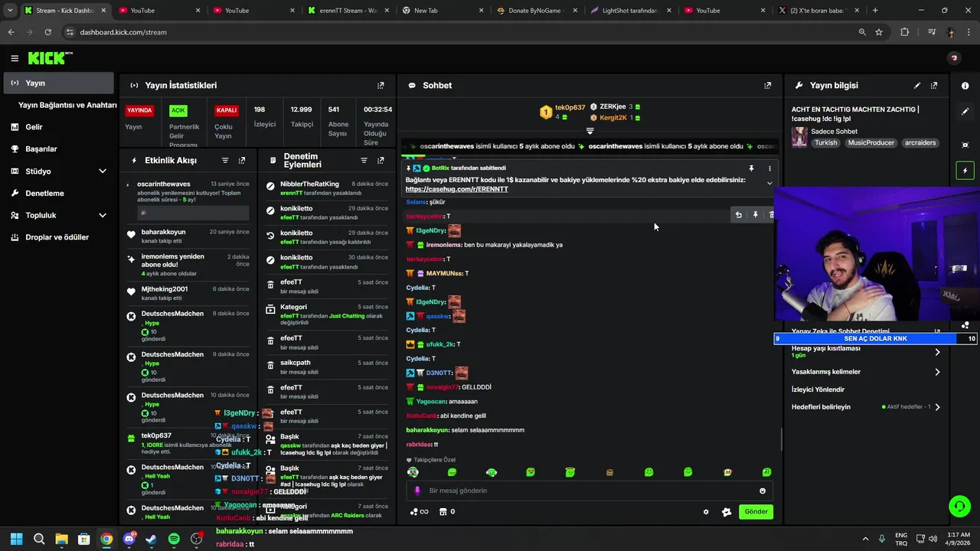Unpin the BotRix pinned message
The width and height of the screenshot is (980, 551).
coord(751,168)
